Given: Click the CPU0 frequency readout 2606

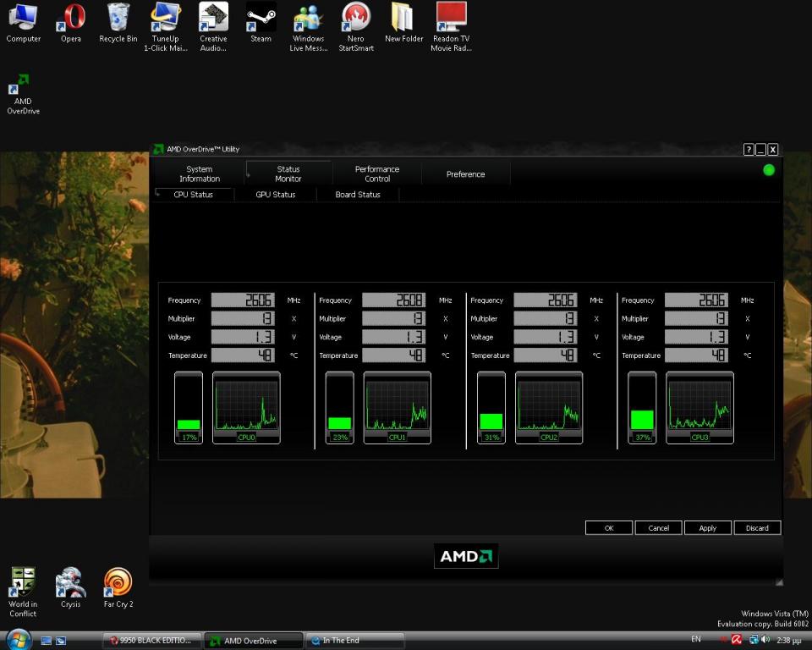Looking at the screenshot, I should (243, 300).
